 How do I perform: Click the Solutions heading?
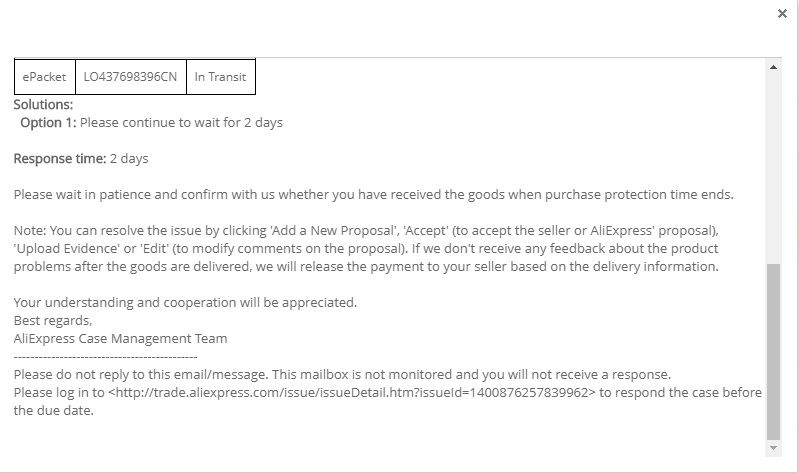[x=43, y=104]
